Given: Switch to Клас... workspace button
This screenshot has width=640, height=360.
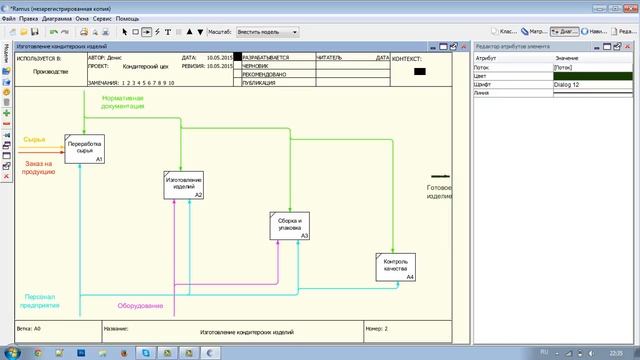Looking at the screenshot, I should pos(504,31).
